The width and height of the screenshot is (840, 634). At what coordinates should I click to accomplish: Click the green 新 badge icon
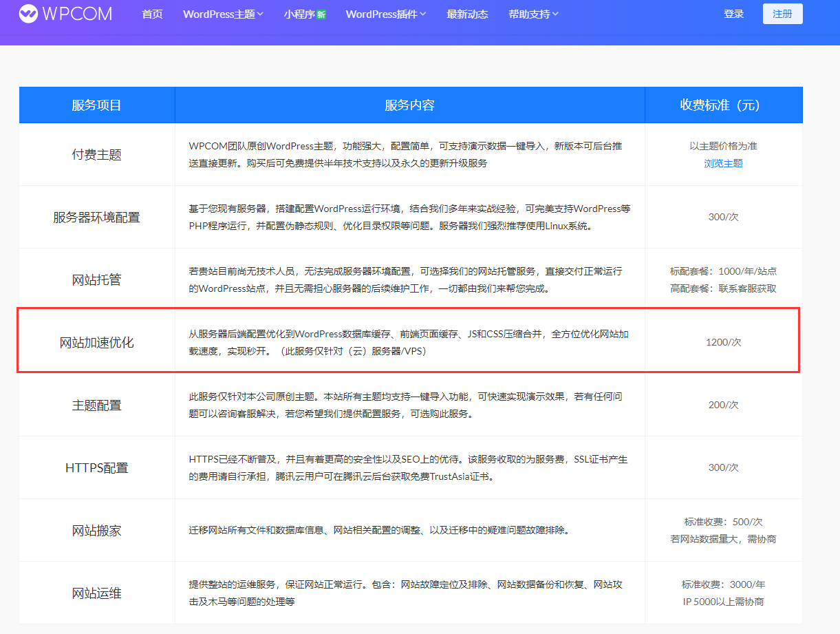[321, 14]
